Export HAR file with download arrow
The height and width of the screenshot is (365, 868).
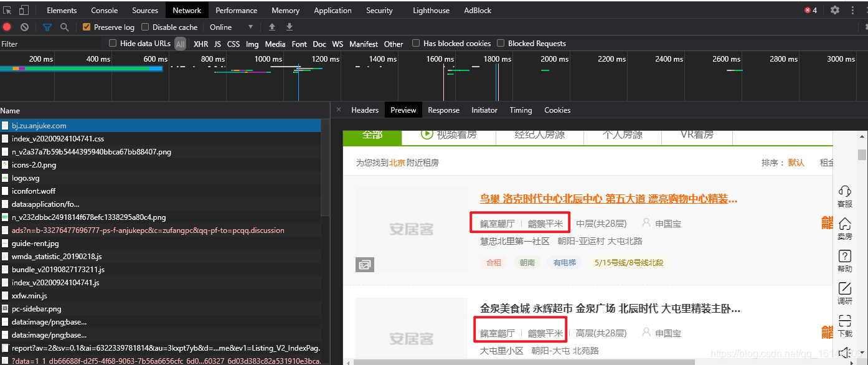tap(290, 27)
